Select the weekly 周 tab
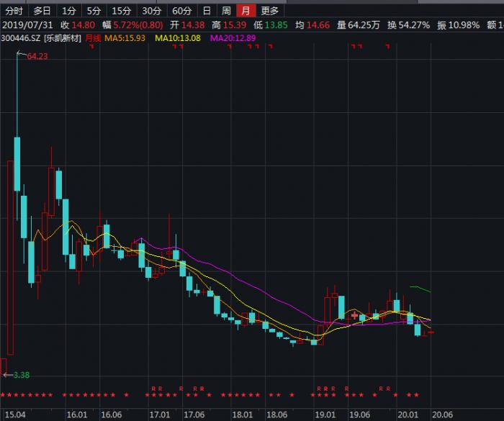The height and width of the screenshot is (421, 504). tap(226, 10)
